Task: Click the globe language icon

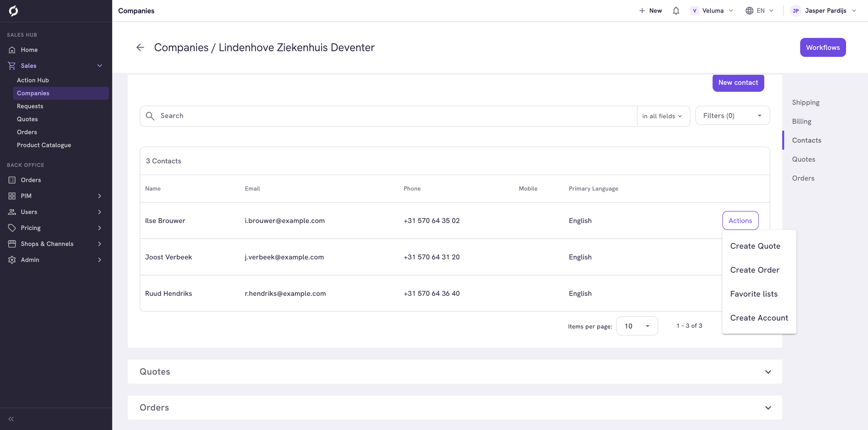Action: point(749,10)
